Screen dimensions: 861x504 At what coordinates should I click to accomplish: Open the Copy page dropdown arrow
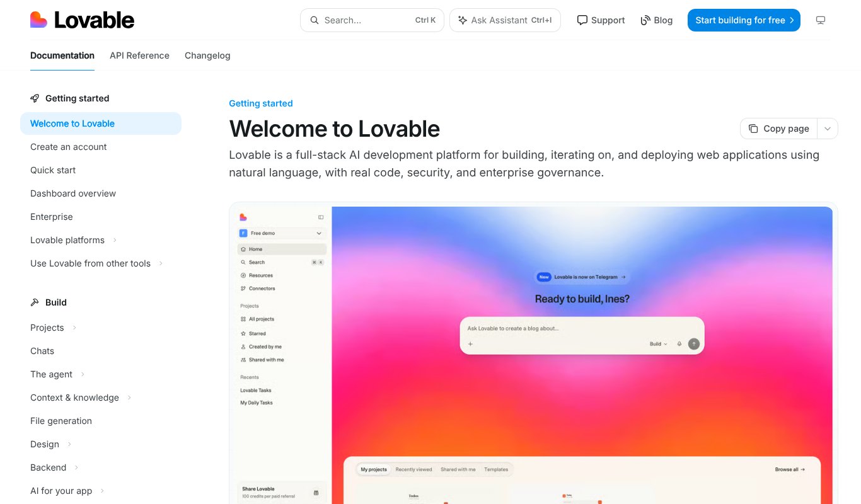[x=828, y=129]
